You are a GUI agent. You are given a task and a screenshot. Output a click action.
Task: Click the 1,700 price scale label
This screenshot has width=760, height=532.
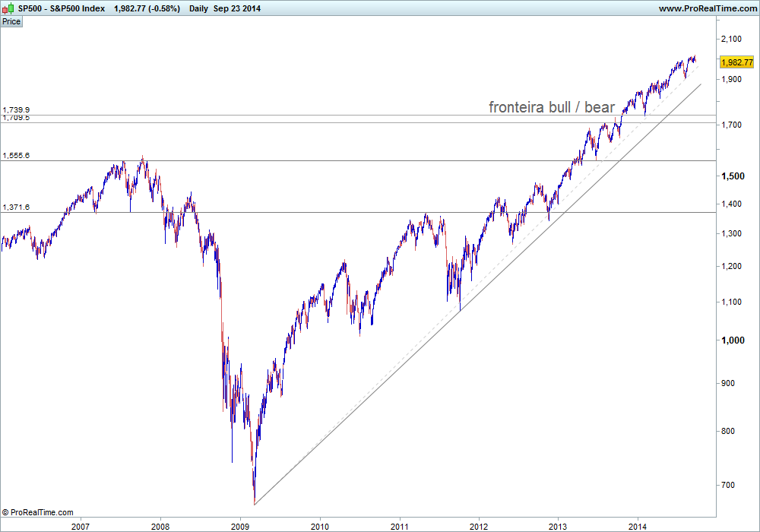[x=731, y=125]
